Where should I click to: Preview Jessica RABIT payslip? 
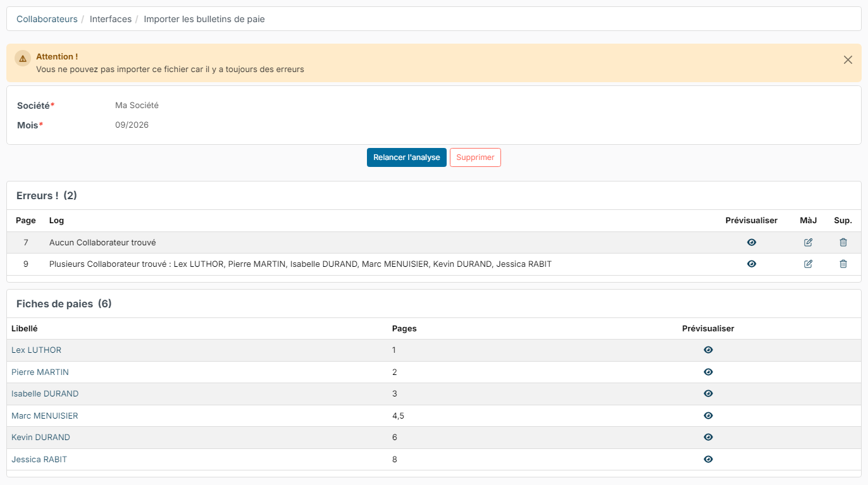click(708, 459)
